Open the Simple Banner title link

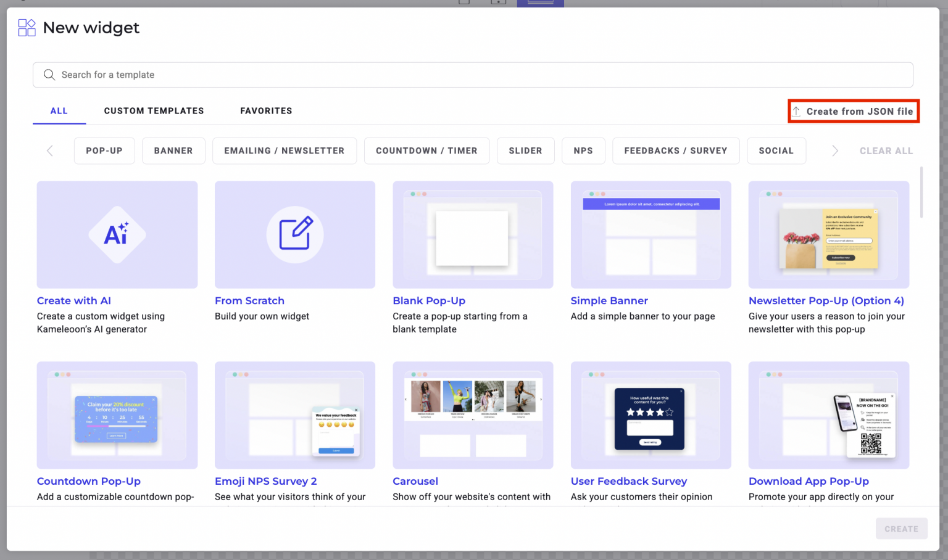pos(609,300)
